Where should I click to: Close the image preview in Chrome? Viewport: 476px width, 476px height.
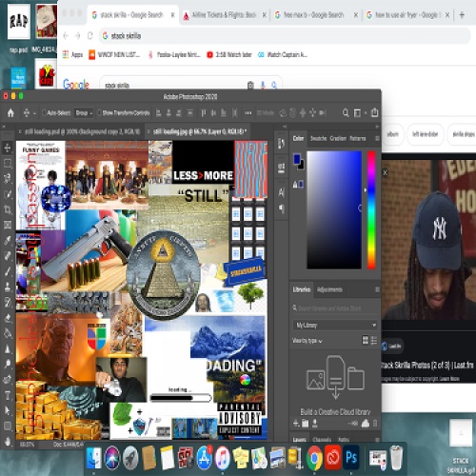coord(386,172)
